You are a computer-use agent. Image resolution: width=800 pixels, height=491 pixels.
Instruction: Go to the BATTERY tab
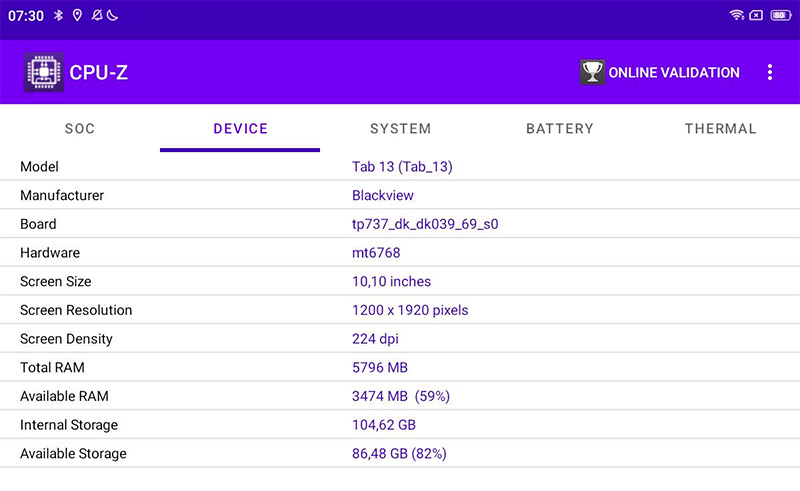(560, 129)
